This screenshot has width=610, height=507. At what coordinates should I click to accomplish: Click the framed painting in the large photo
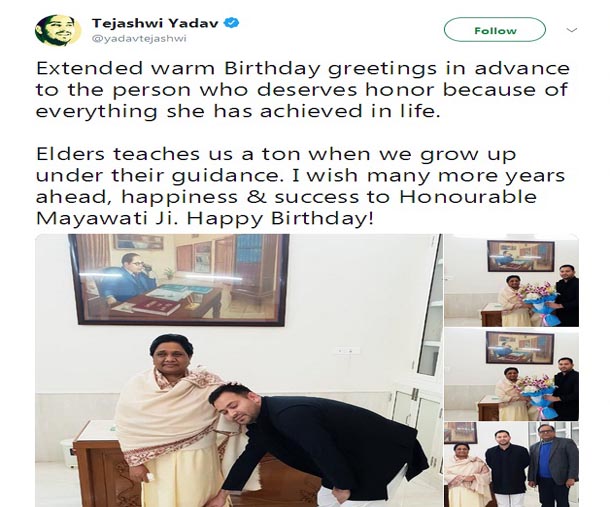coord(179,279)
